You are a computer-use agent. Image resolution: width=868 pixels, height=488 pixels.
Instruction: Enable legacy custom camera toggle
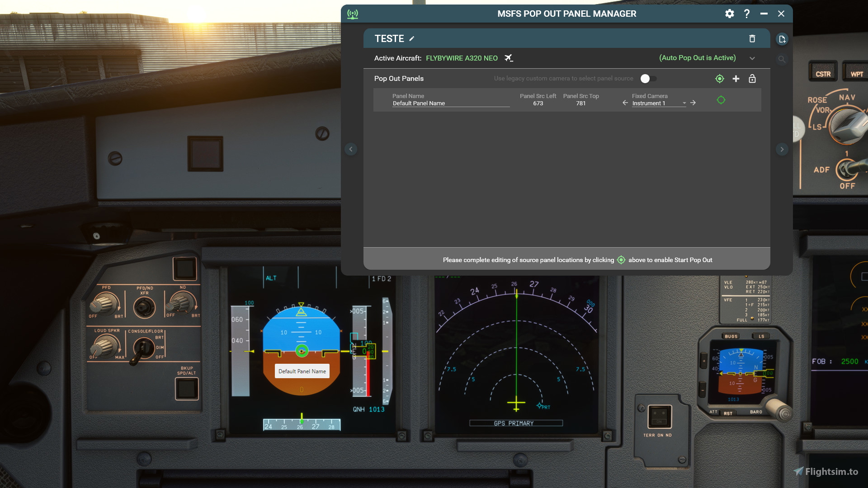648,78
